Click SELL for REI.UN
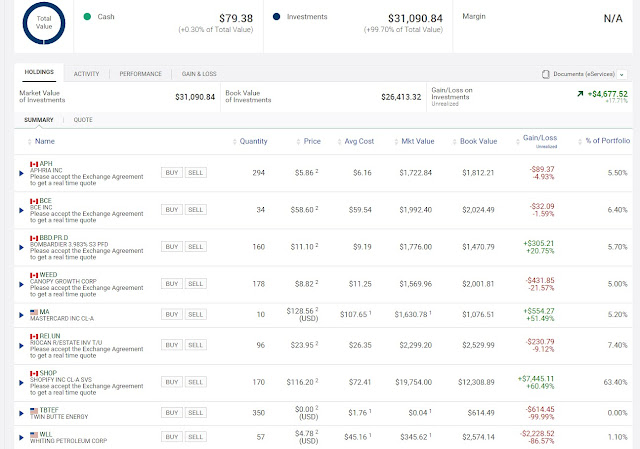 pos(196,345)
